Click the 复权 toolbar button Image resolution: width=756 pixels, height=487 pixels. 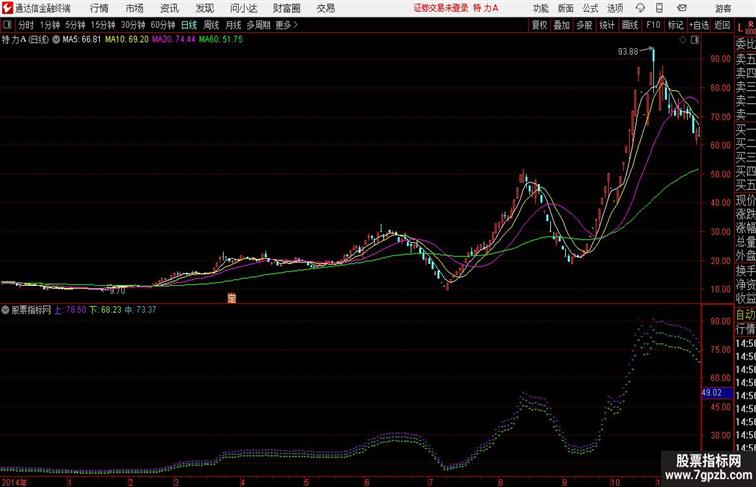pos(539,25)
